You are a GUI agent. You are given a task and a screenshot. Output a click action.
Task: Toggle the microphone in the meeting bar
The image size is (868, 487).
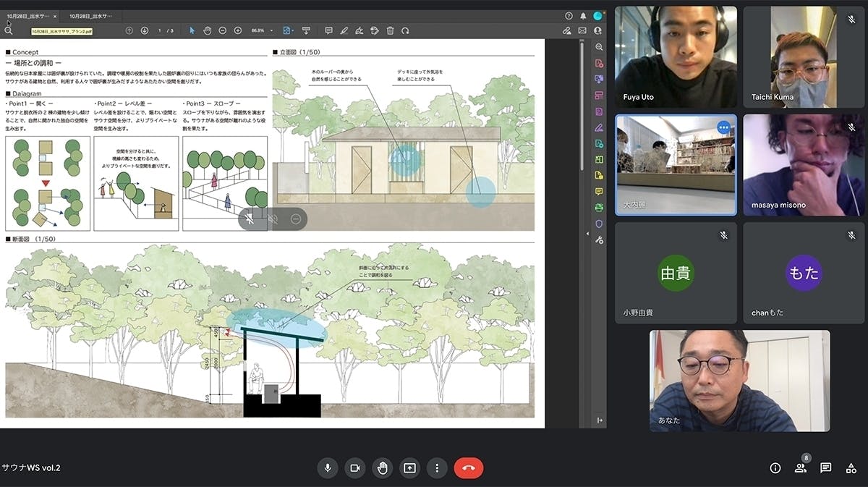tap(328, 468)
